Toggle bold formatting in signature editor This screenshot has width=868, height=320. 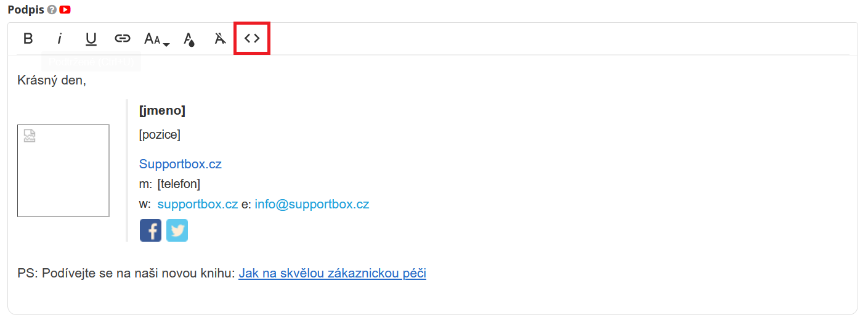point(28,39)
